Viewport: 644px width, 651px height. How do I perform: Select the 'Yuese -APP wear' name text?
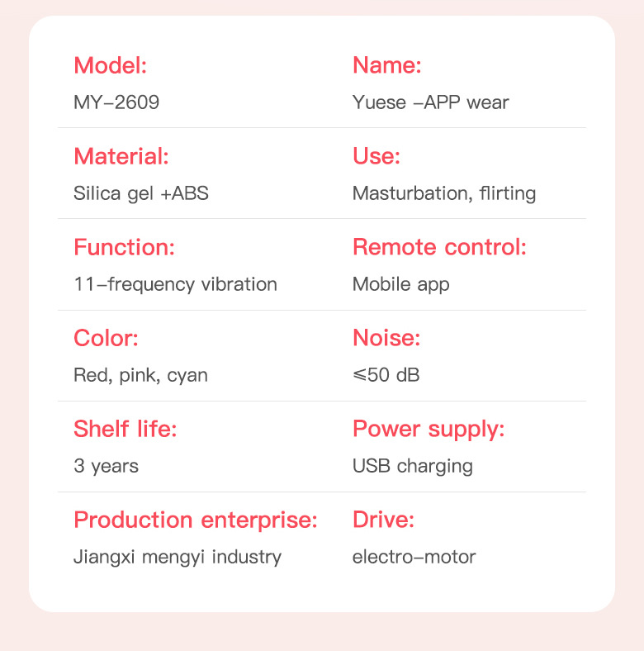pos(430,102)
